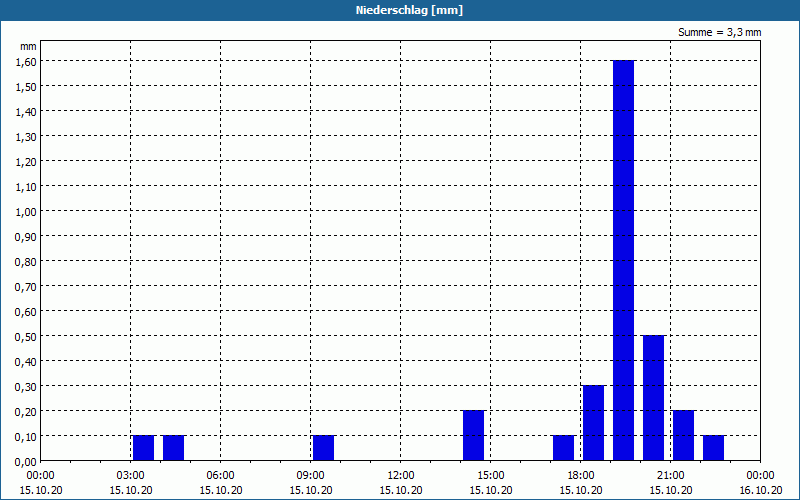The image size is (800, 500).
Task: Select the "0,90" y-axis value
Action: [x=26, y=236]
